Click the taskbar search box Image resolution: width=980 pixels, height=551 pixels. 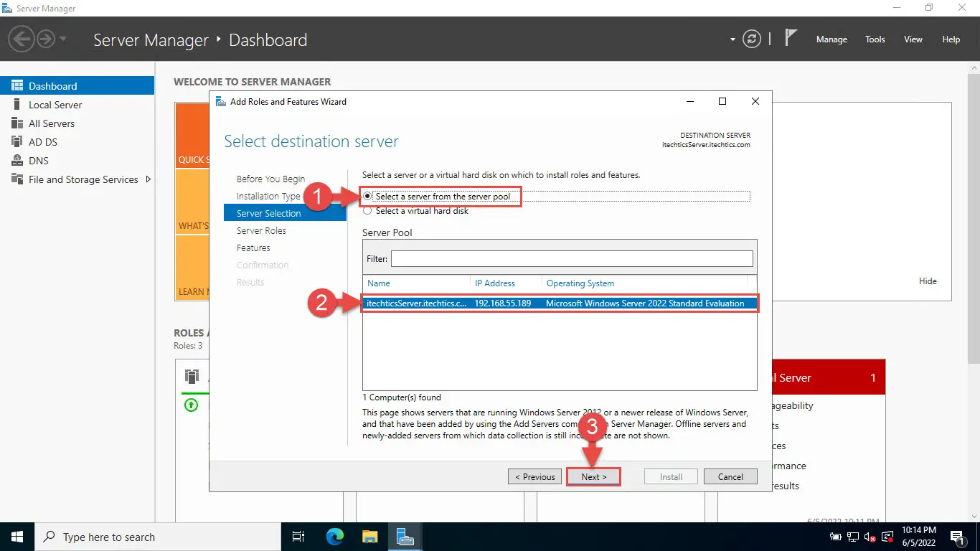pos(158,537)
